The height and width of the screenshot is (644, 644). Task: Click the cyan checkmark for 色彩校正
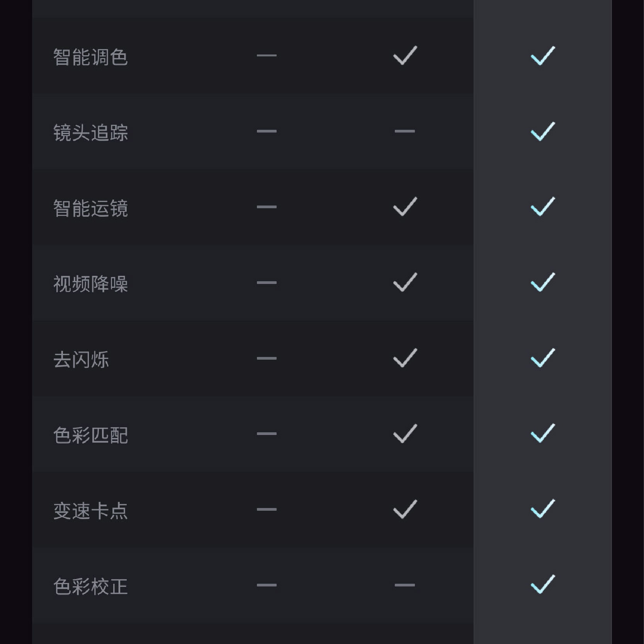(542, 585)
